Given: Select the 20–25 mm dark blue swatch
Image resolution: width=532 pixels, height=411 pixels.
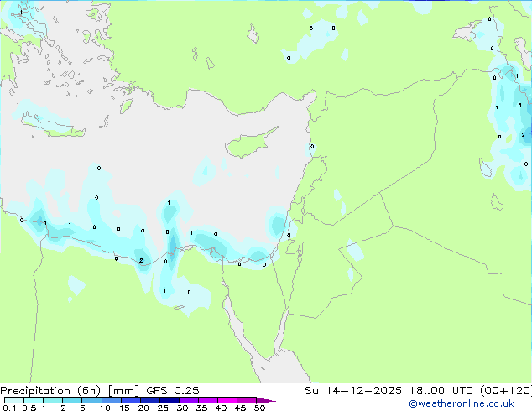Looking at the screenshot, I should pyautogui.click(x=150, y=400).
